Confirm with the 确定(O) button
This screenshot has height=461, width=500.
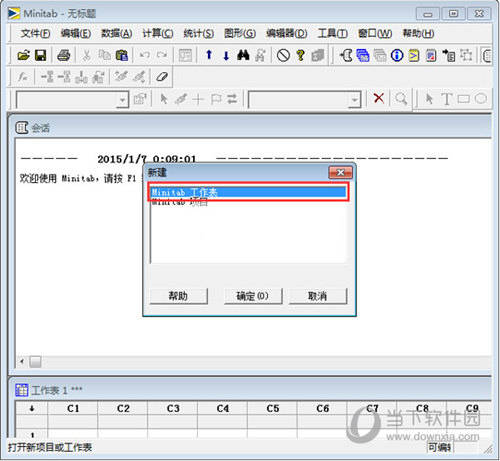[x=253, y=296]
